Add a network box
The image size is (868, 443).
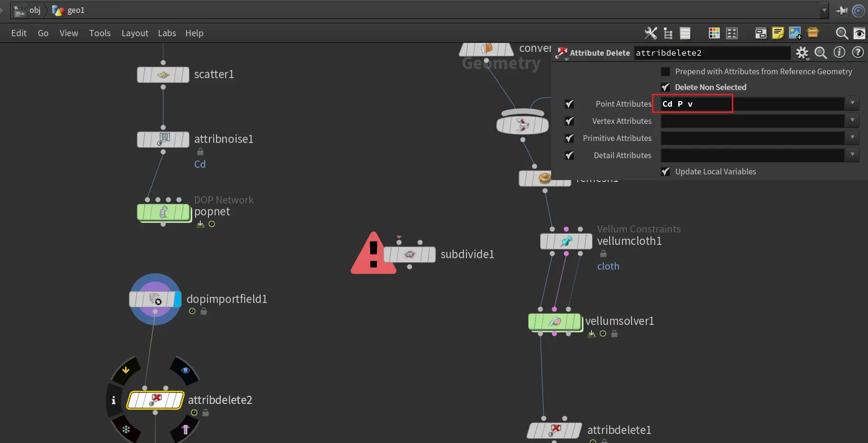point(760,33)
